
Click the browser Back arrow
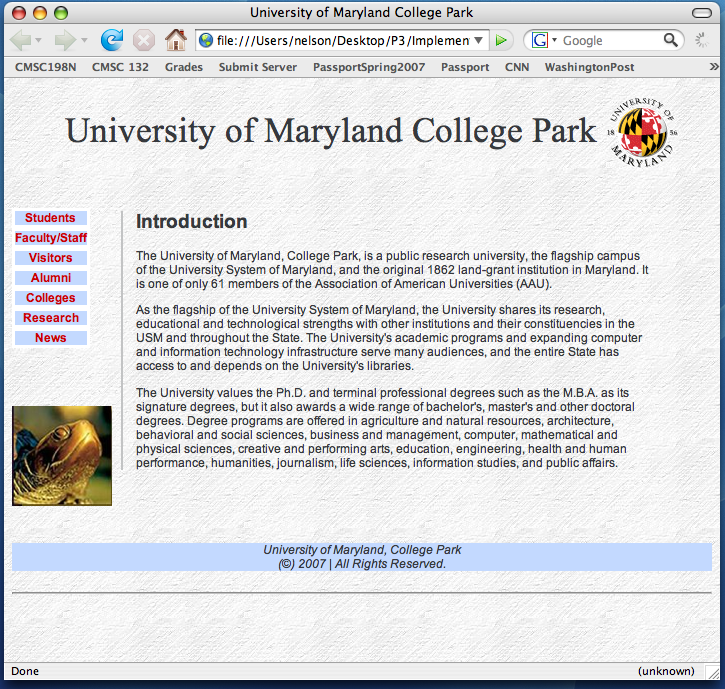click(x=20, y=40)
